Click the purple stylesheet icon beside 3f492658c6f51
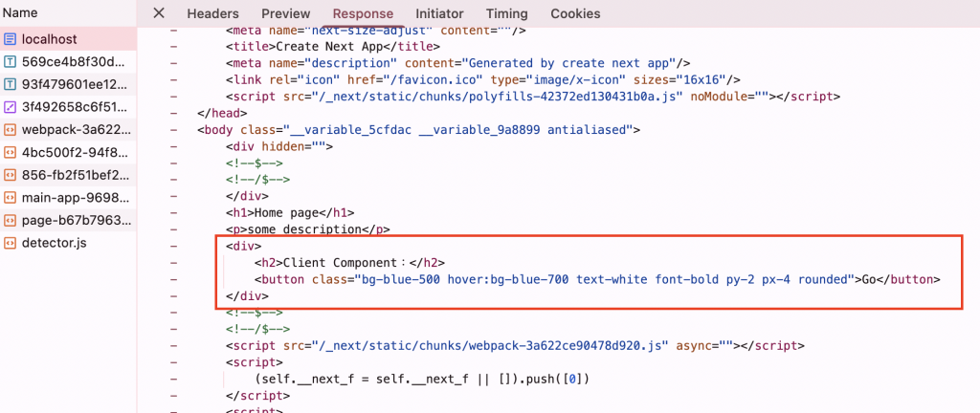 tap(10, 107)
